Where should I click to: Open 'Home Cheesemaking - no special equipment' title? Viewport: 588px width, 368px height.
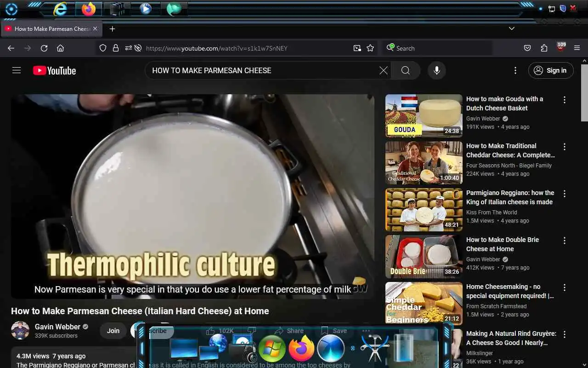[510, 291]
